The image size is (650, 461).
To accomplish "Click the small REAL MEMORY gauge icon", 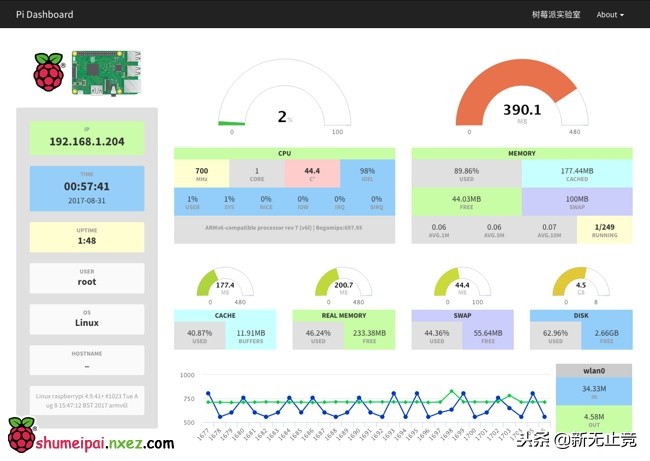I will (x=344, y=282).
